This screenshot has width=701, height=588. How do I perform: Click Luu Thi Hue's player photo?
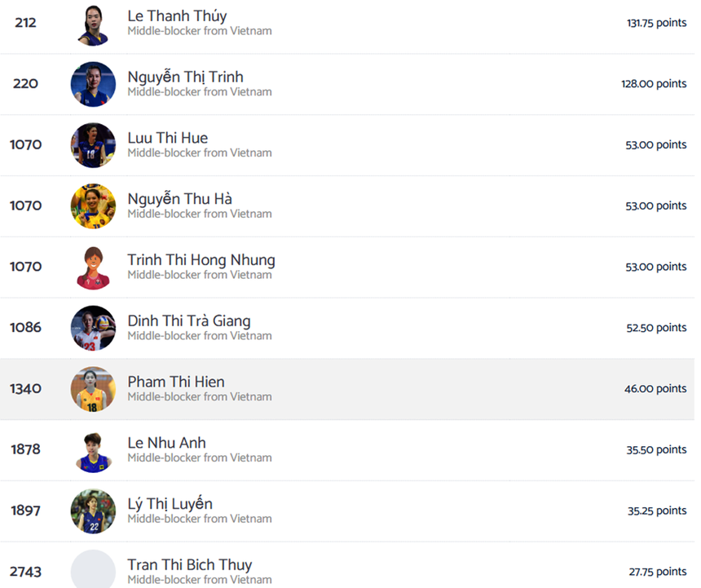click(x=93, y=145)
